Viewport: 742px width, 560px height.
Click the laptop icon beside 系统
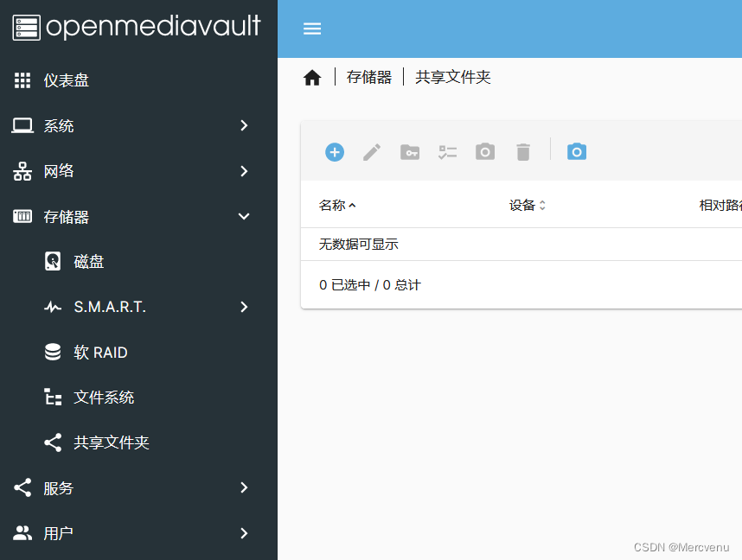[22, 126]
